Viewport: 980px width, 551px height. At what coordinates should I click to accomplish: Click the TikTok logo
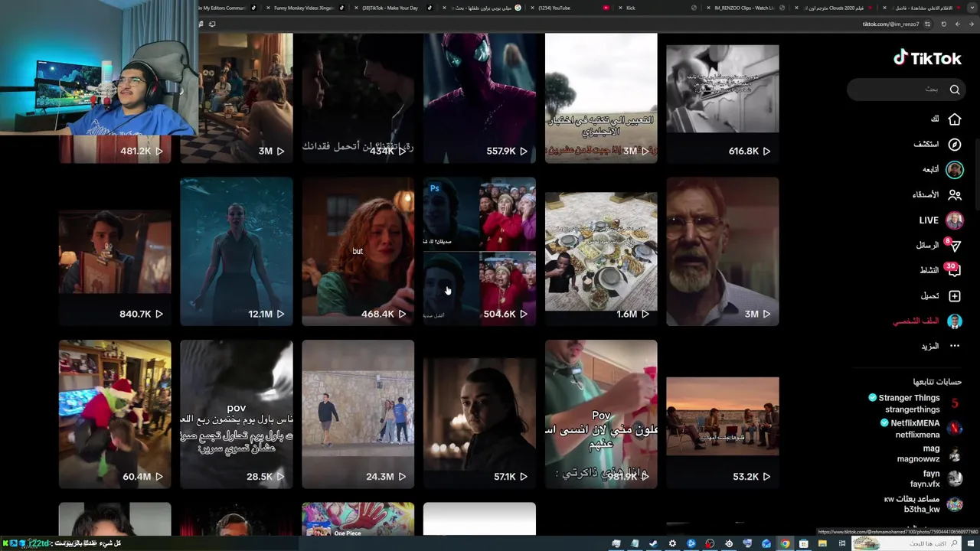[927, 58]
